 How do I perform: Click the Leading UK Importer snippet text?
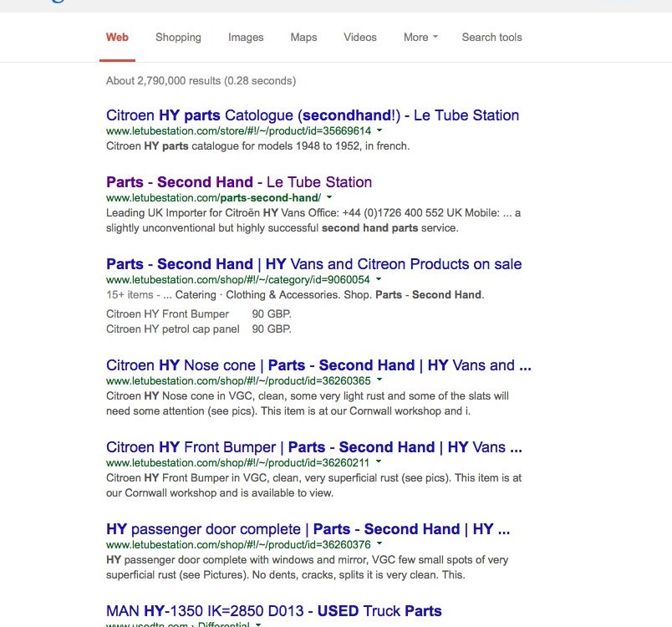[313, 220]
